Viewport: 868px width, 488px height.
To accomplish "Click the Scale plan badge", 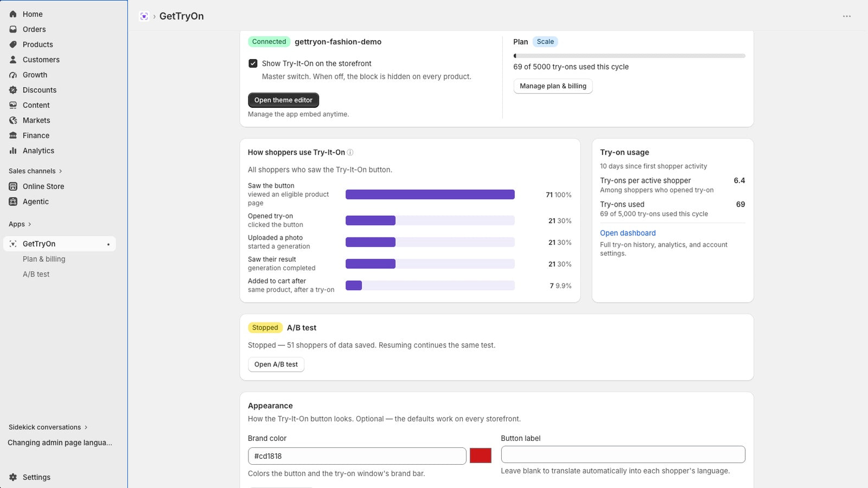I will coord(545,42).
